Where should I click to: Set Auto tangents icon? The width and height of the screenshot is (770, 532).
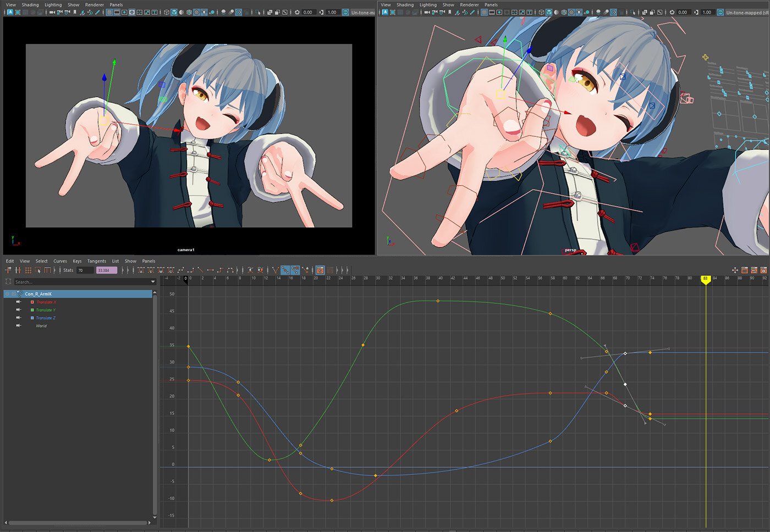pos(141,270)
